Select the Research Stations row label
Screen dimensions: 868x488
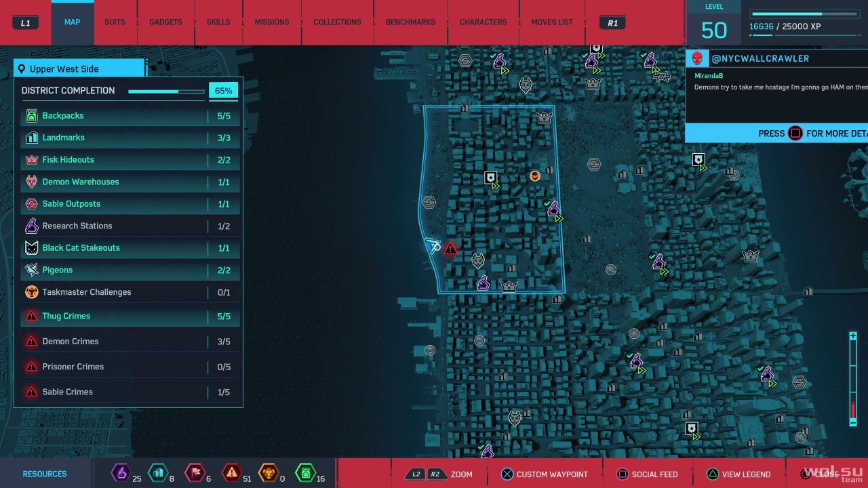pos(77,226)
